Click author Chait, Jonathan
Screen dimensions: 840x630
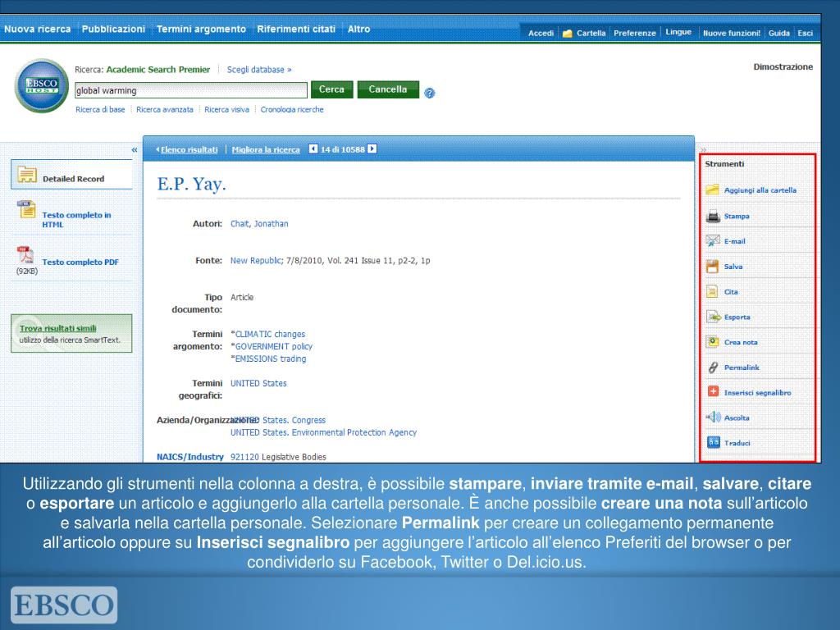(259, 224)
